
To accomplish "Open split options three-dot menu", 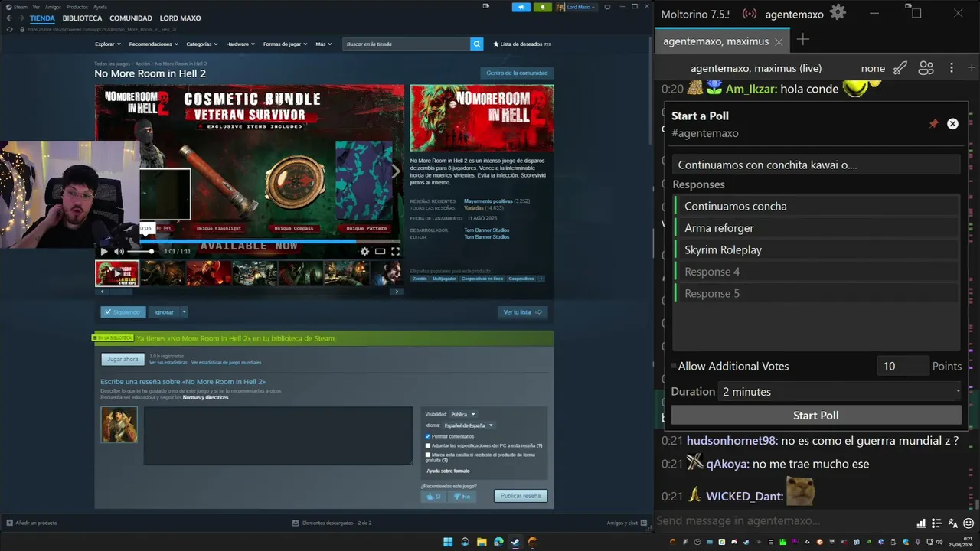I will (952, 68).
